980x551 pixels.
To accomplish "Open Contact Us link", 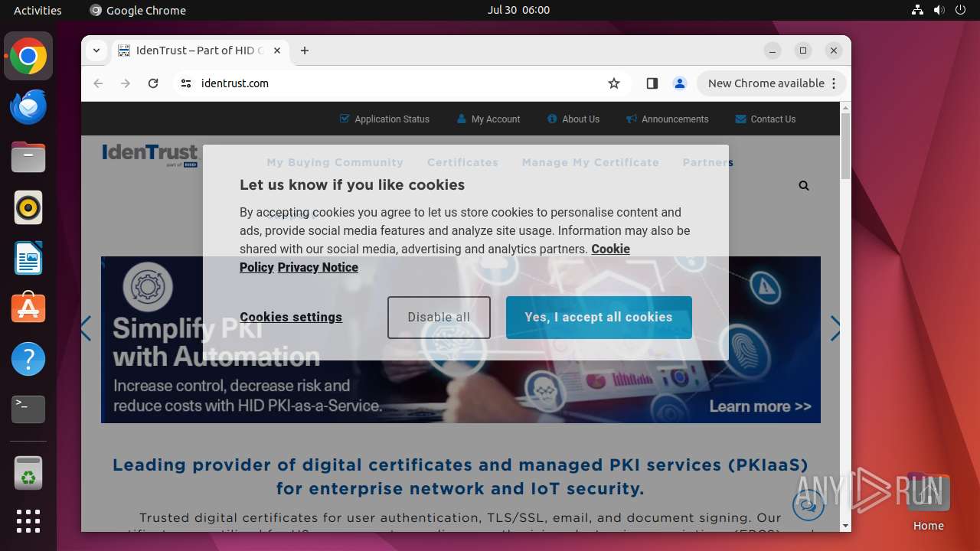I will (x=766, y=119).
